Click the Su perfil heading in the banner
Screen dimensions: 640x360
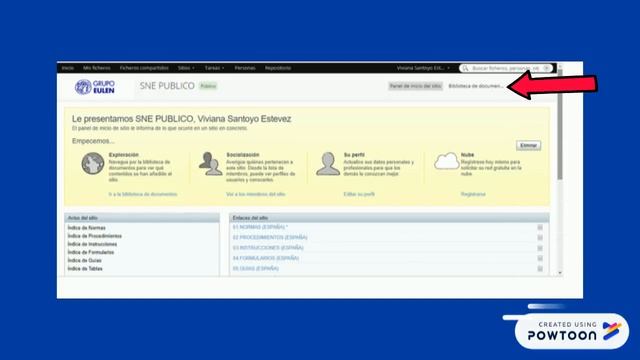[354, 155]
